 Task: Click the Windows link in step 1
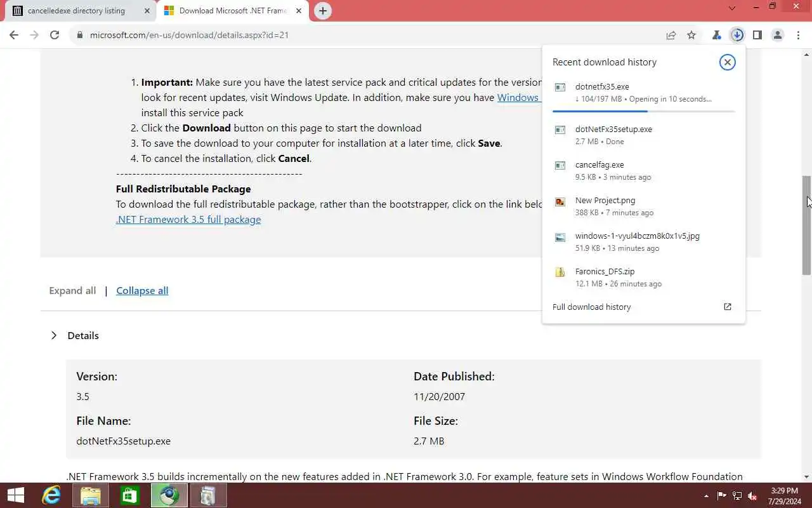pos(518,97)
